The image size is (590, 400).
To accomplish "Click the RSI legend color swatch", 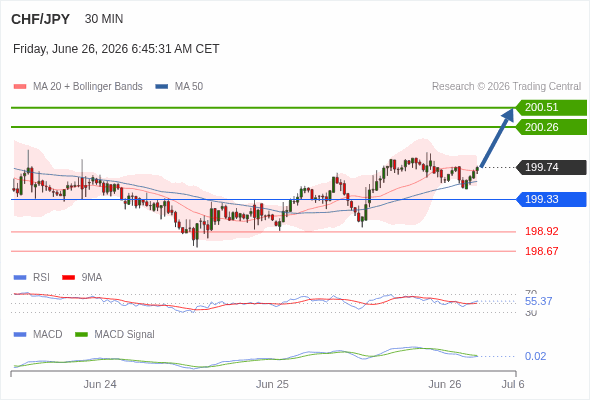I will pos(20,278).
